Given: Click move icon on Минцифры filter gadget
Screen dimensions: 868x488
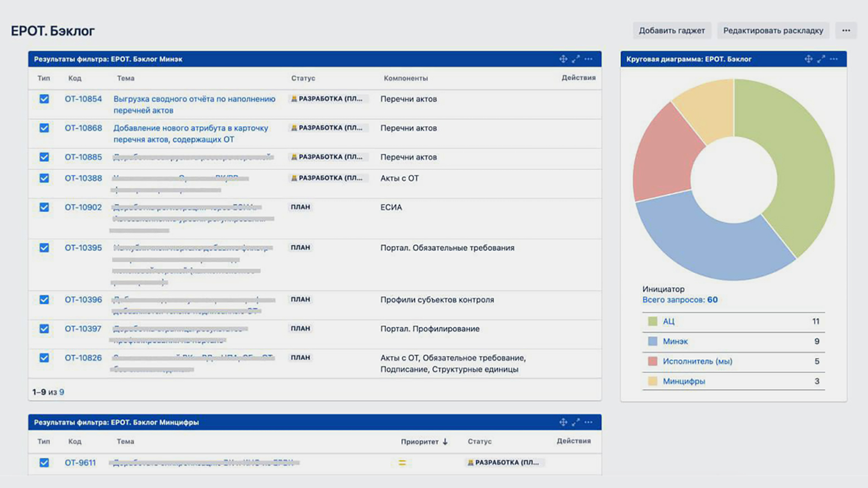Looking at the screenshot, I should pos(563,422).
